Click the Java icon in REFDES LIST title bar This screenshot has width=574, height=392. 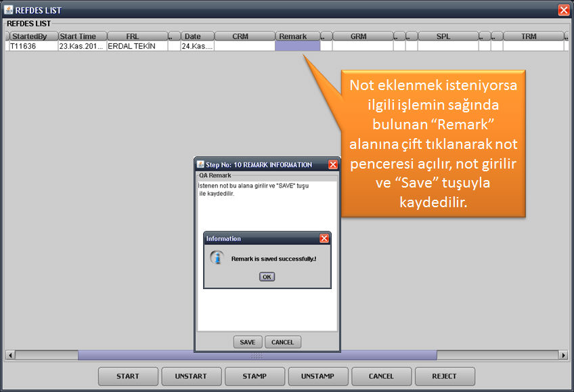point(8,10)
